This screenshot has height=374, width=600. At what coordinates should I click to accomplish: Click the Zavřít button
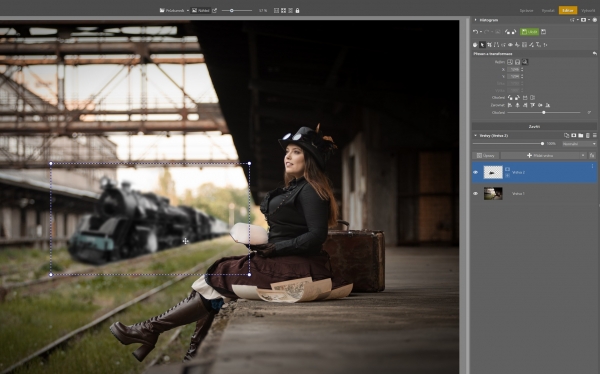(x=534, y=126)
